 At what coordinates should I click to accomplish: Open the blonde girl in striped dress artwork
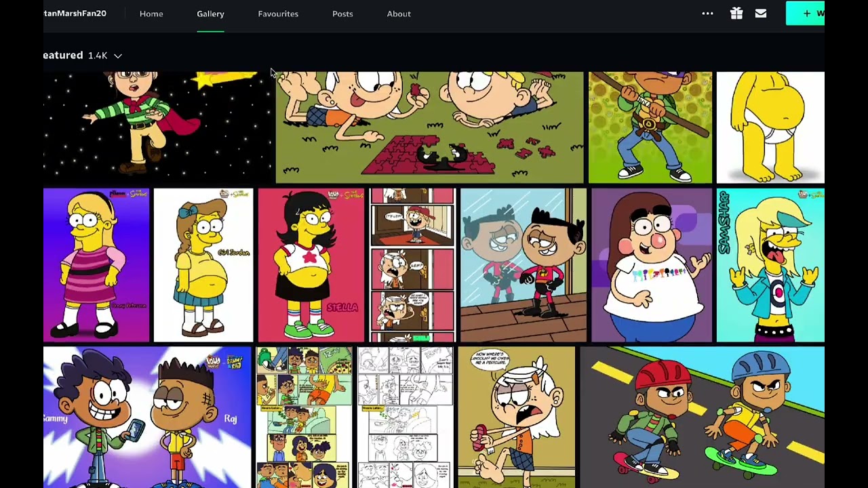96,265
